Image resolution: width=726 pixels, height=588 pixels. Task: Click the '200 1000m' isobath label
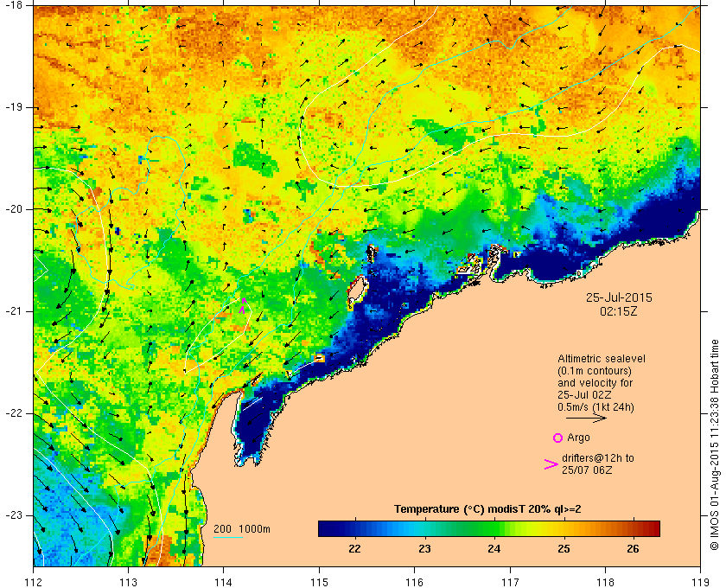point(242,529)
